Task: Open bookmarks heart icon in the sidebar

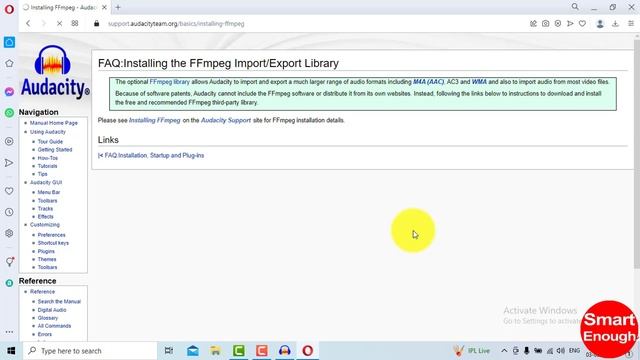Action: click(9, 191)
